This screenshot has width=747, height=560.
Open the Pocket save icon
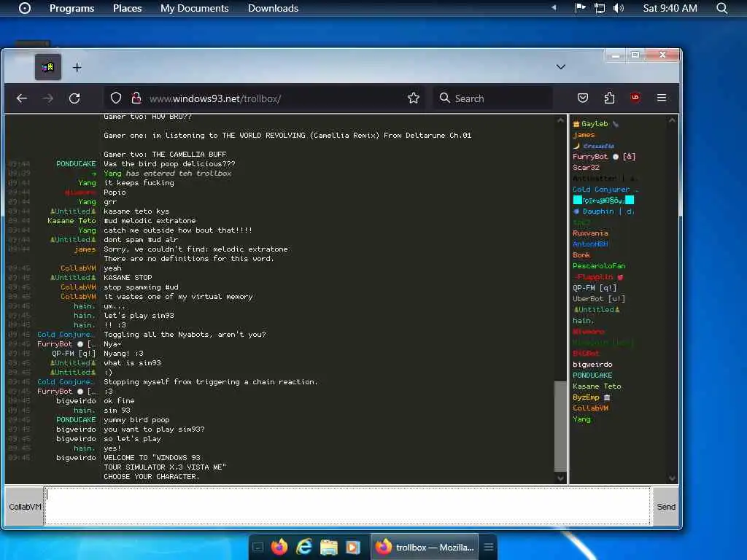point(583,98)
